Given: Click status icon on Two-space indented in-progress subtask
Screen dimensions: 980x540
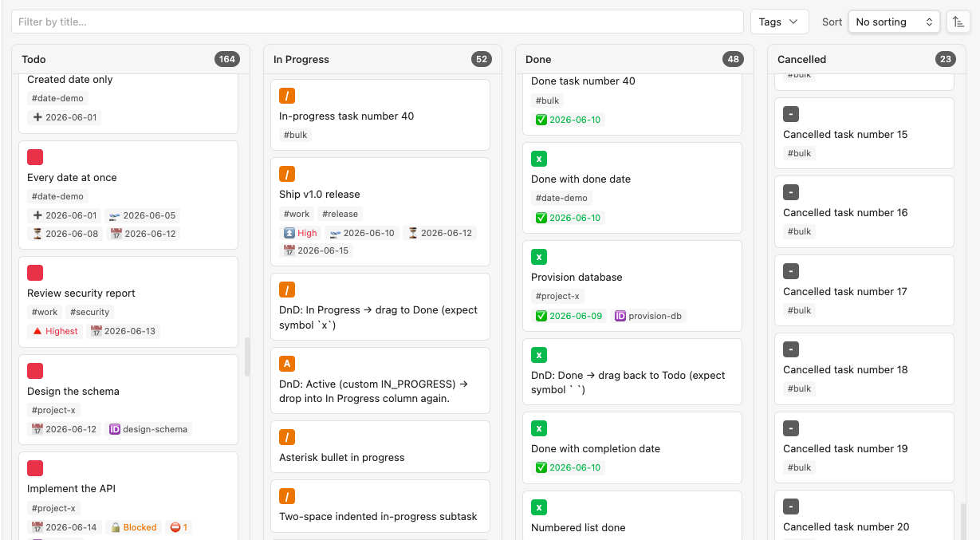Looking at the screenshot, I should 287,496.
